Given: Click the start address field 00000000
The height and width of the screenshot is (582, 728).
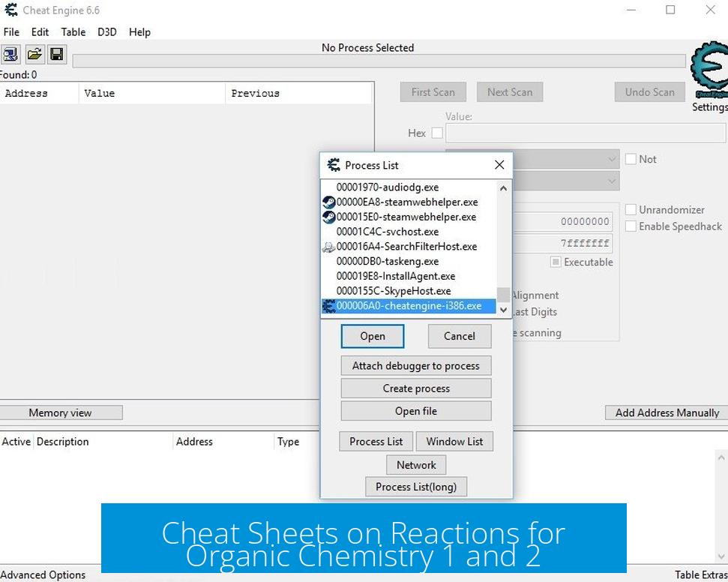Looking at the screenshot, I should pos(562,221).
